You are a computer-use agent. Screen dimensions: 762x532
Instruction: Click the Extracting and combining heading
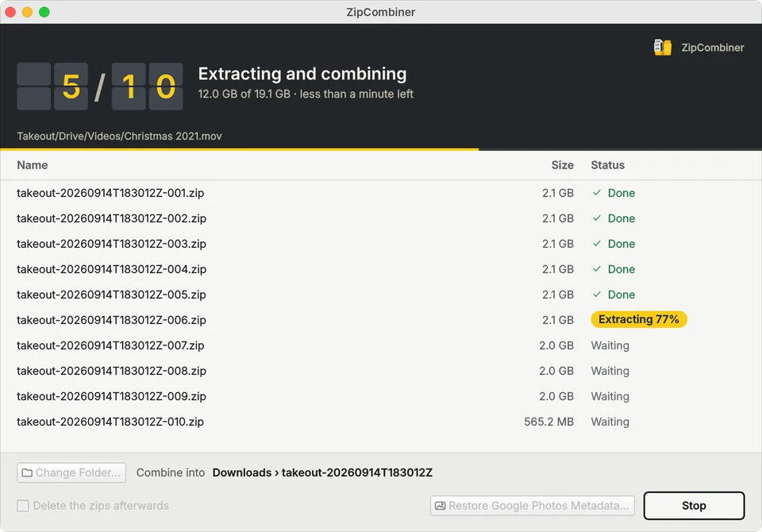tap(302, 74)
